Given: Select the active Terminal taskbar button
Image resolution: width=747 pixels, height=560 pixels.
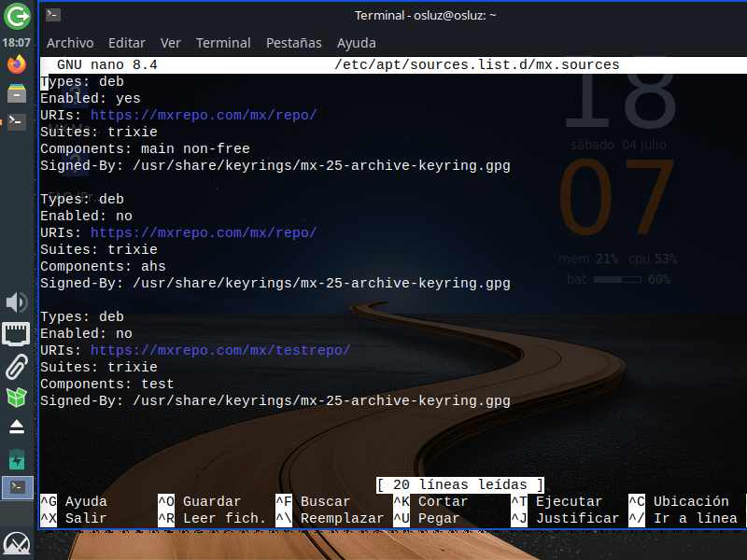Looking at the screenshot, I should pos(18,487).
